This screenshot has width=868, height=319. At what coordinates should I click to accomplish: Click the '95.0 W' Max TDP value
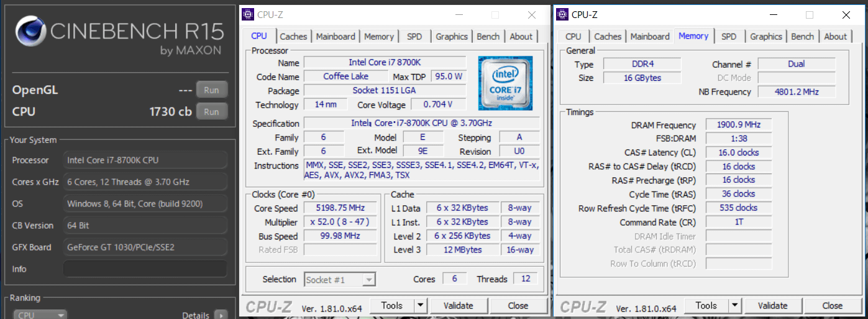click(x=449, y=76)
